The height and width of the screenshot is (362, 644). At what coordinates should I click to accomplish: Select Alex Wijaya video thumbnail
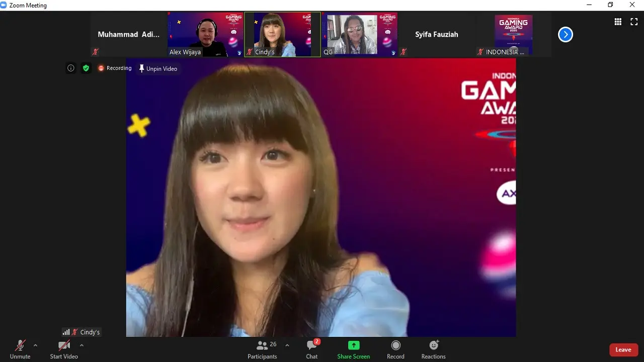pyautogui.click(x=206, y=34)
